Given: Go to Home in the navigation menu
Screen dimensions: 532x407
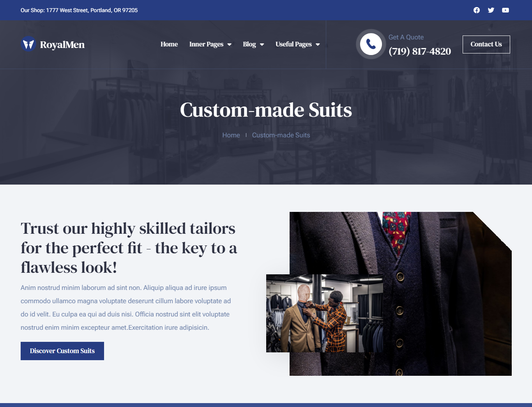Looking at the screenshot, I should pyautogui.click(x=169, y=44).
